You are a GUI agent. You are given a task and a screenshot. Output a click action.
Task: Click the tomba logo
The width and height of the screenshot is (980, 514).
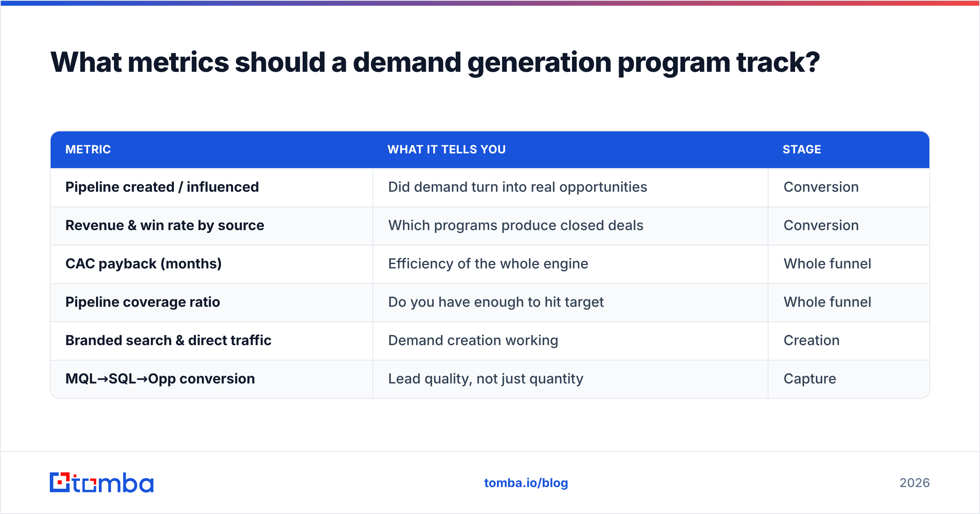click(102, 483)
